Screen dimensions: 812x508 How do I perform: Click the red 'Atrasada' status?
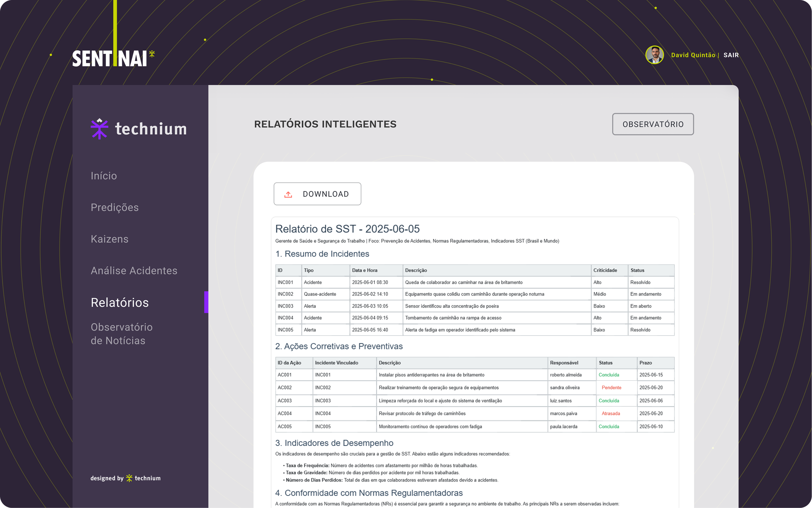coord(611,414)
